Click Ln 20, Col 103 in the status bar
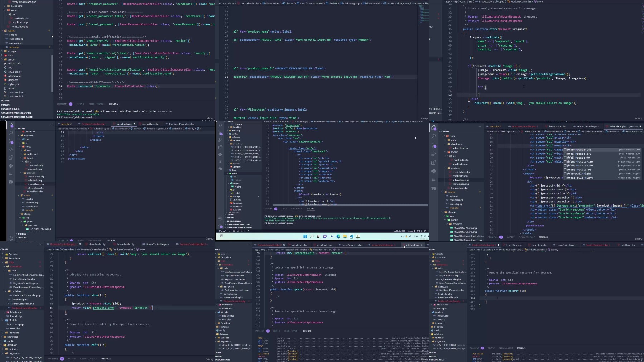Image resolution: width=644 pixels, height=362 pixels. [399, 231]
